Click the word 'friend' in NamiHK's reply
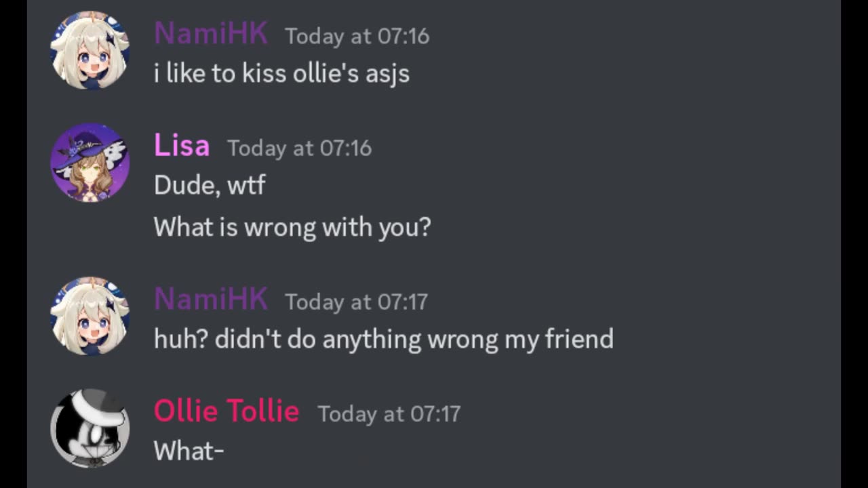Viewport: 868px width, 488px height. pyautogui.click(x=579, y=339)
